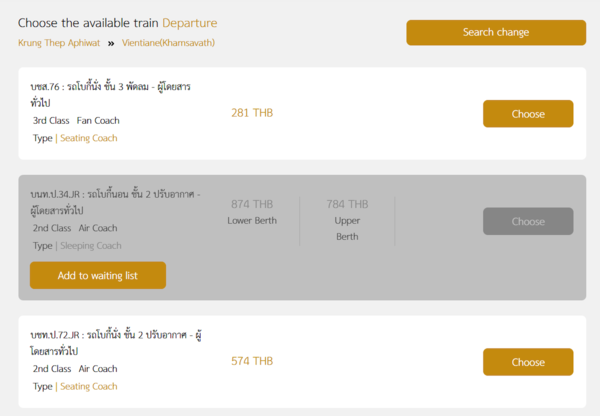Choose the 574 THB seating coach train

[527, 362]
